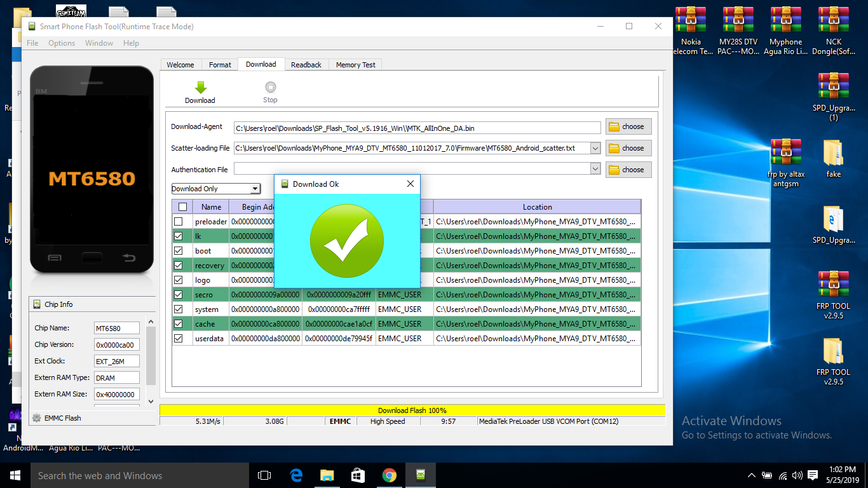Switch to the Memory Test tab
The height and width of the screenshot is (488, 868).
356,65
